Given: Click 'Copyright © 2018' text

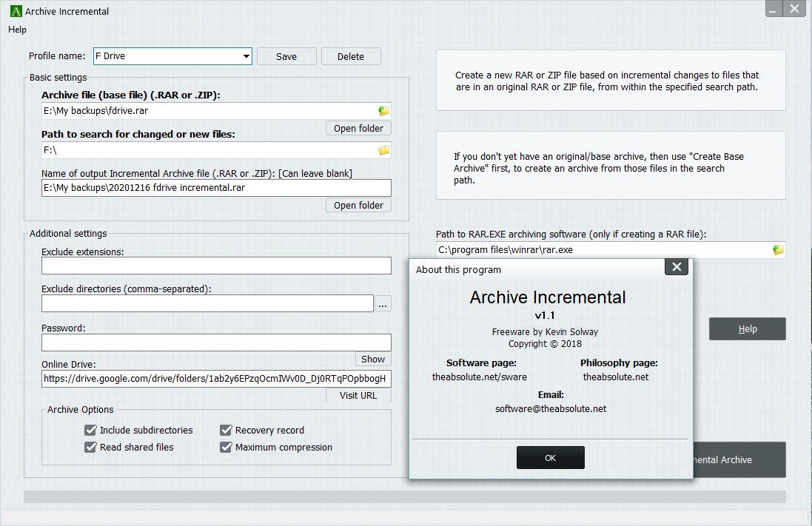Looking at the screenshot, I should click(545, 344).
